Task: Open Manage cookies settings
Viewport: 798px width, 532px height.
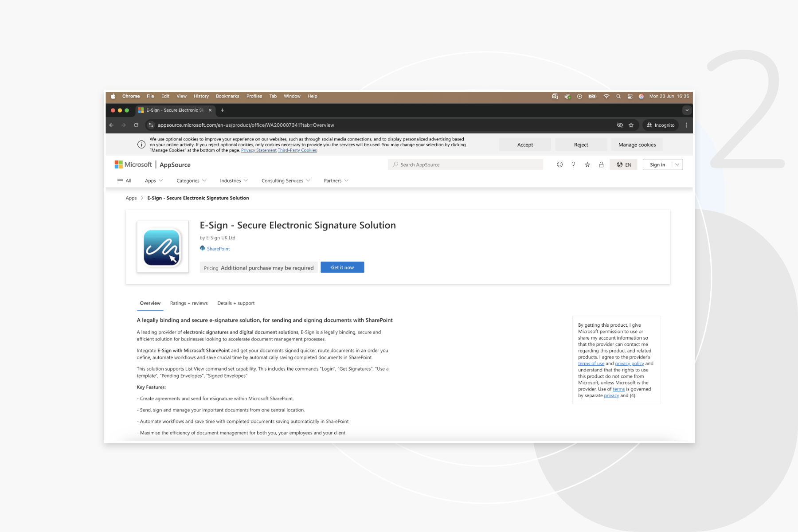Action: [x=637, y=145]
